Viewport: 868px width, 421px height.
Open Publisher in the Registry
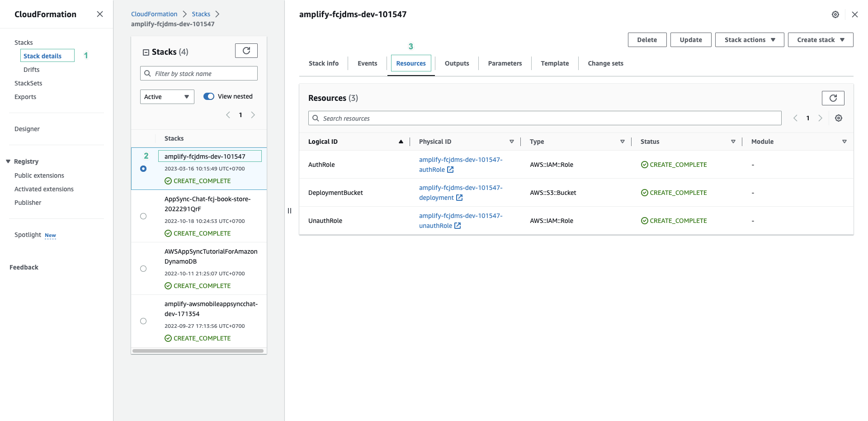tap(28, 203)
